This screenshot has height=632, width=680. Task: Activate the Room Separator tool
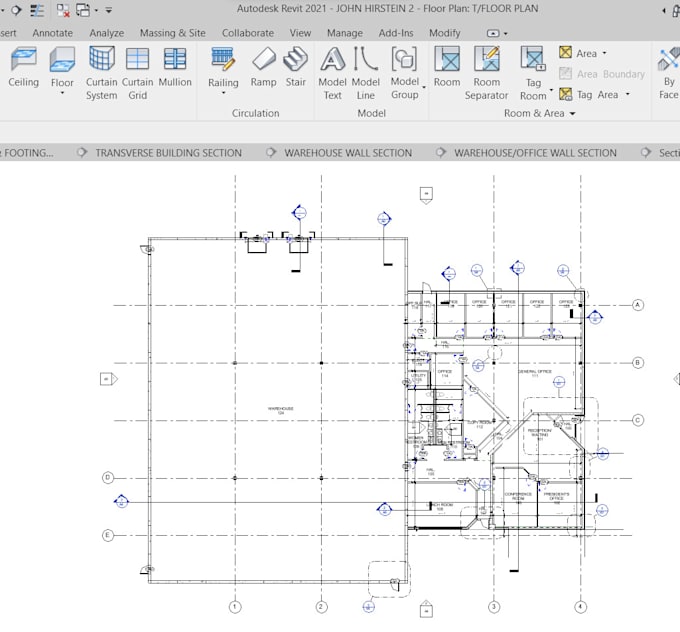486,74
